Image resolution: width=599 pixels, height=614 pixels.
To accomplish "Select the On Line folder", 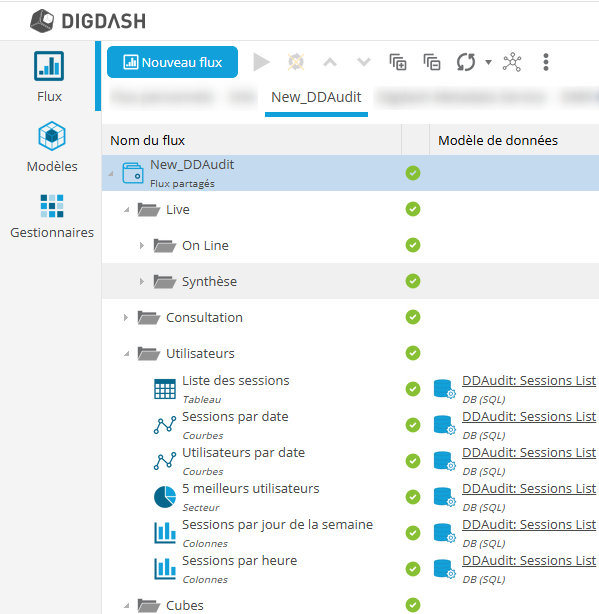I will coord(205,246).
